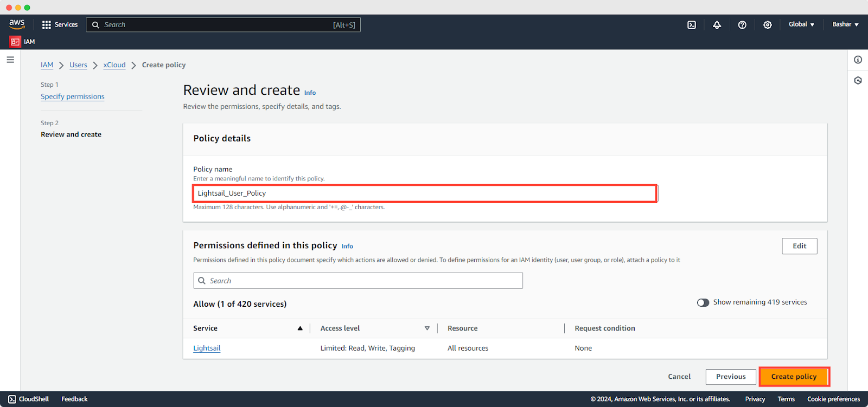Expand the Bashar account dropdown

845,24
